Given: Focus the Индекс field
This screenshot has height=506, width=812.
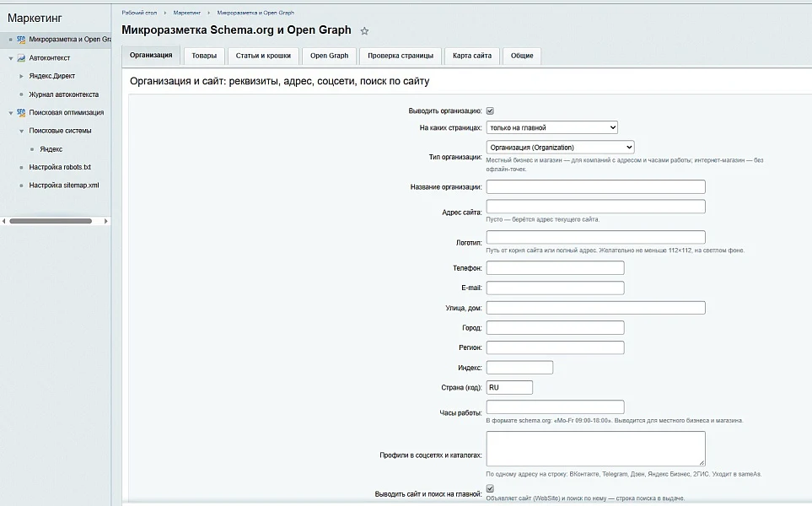Looking at the screenshot, I should point(519,368).
